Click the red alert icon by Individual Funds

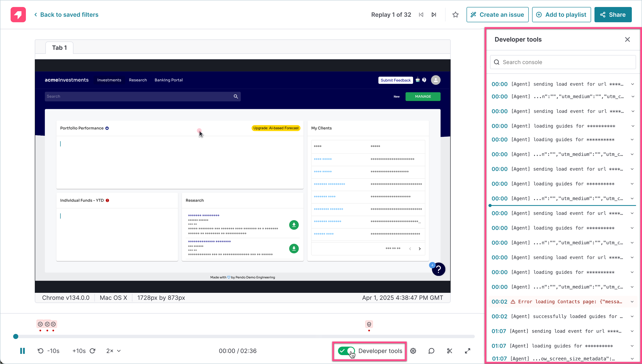point(107,200)
